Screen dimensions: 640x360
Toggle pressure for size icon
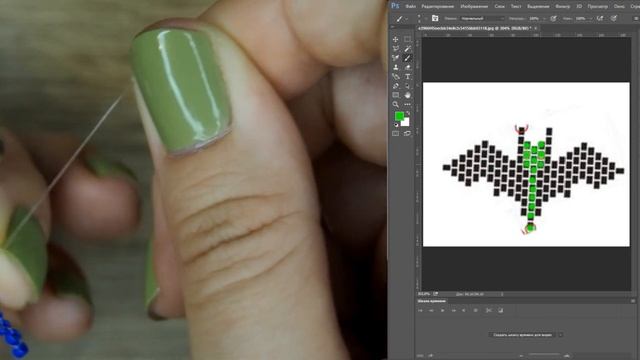pos(614,18)
